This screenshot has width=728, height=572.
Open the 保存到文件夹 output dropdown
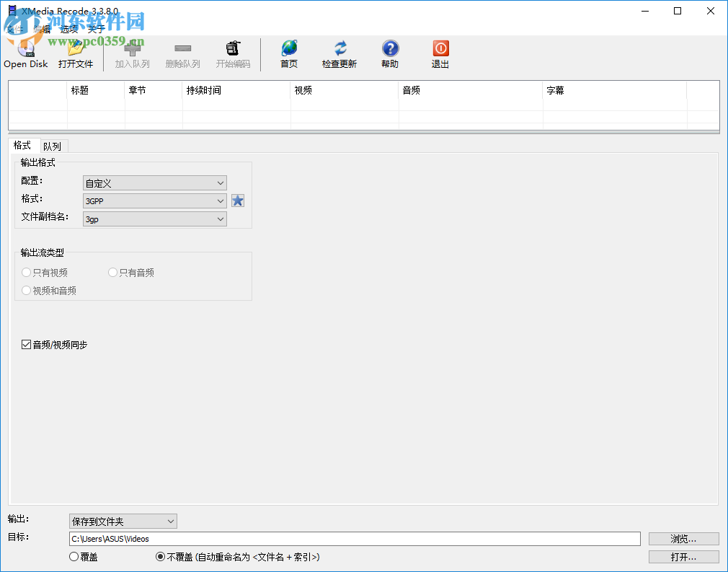(x=123, y=521)
